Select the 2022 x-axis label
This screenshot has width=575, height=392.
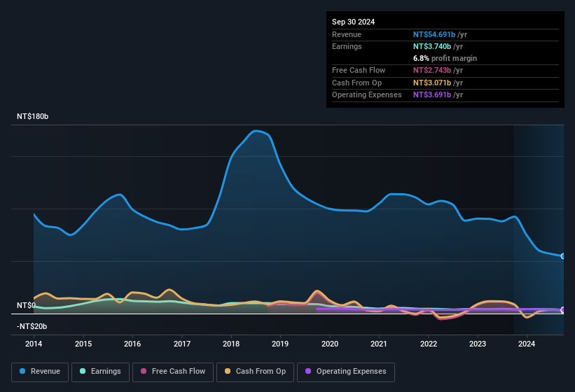[x=429, y=344]
